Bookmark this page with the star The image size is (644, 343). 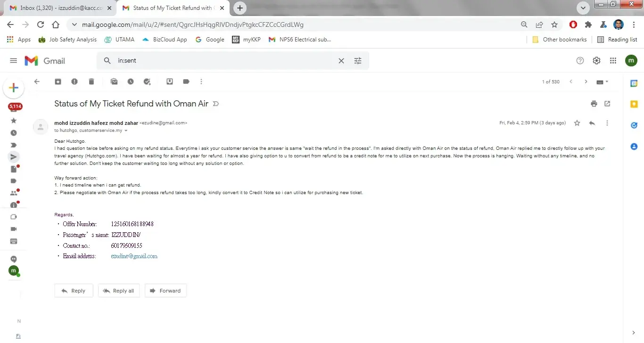click(x=554, y=24)
